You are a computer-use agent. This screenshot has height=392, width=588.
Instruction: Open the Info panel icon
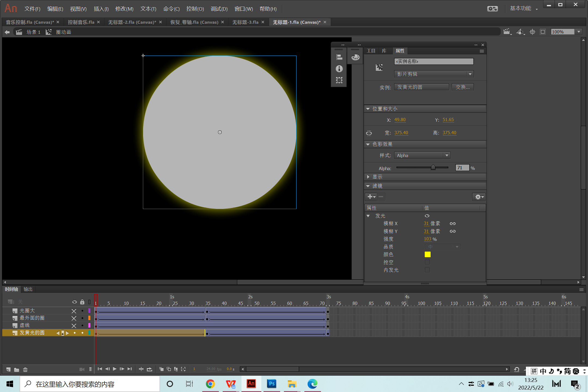click(339, 69)
